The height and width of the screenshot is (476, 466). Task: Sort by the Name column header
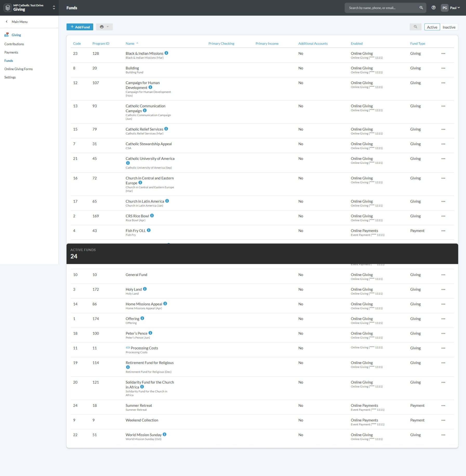pos(130,44)
